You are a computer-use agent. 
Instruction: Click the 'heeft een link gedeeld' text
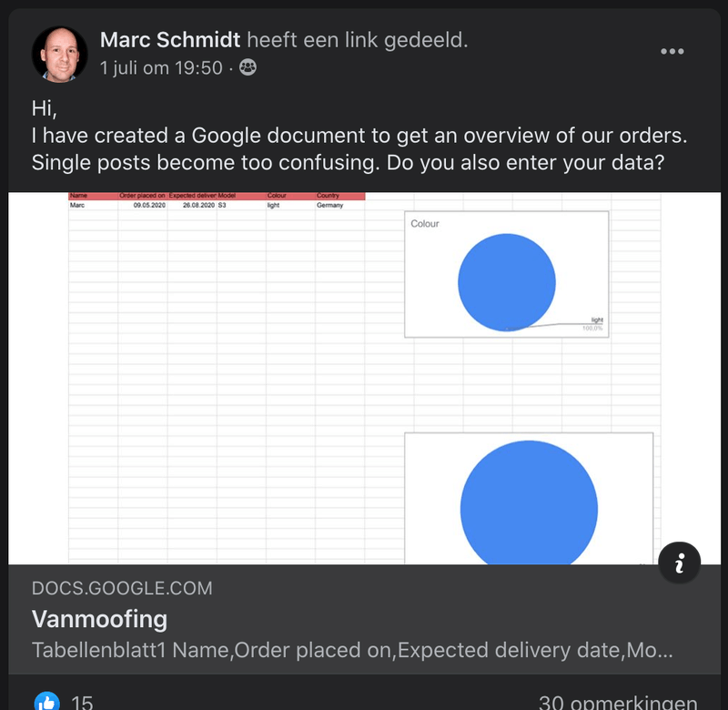(358, 39)
